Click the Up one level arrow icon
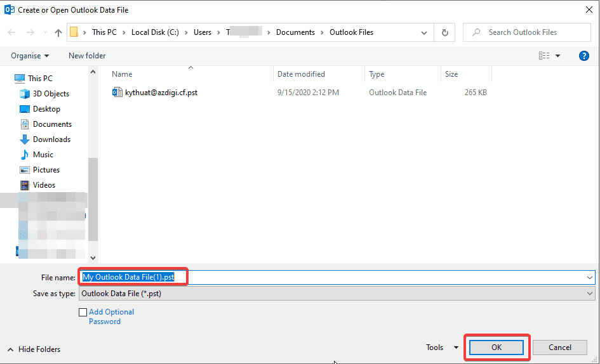 tap(58, 32)
